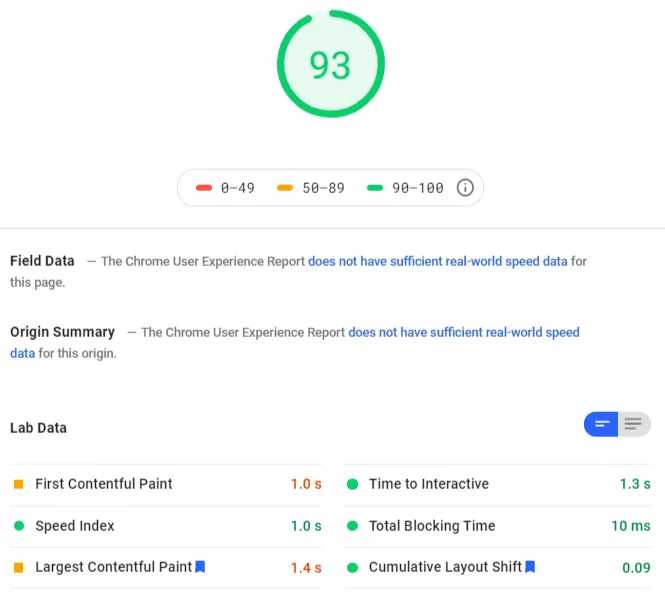This screenshot has width=665, height=593.
Task: Click the green dot beside Speed Index
Action: (19, 526)
